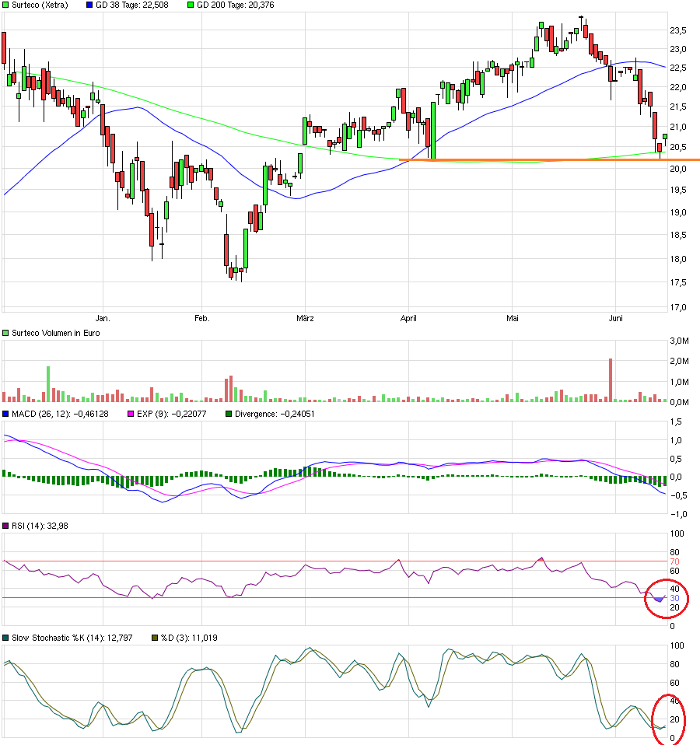The width and height of the screenshot is (700, 745).
Task: Click the circled RSI oversold marker
Action: click(665, 597)
